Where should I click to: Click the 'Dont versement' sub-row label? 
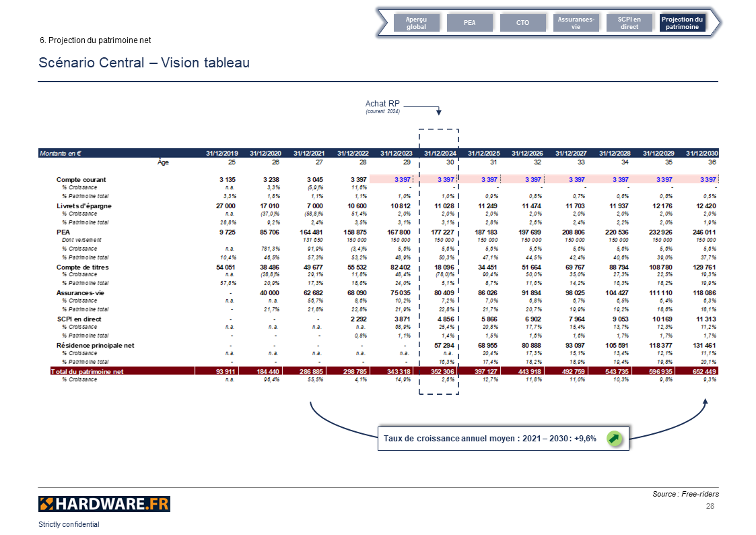coord(81,240)
